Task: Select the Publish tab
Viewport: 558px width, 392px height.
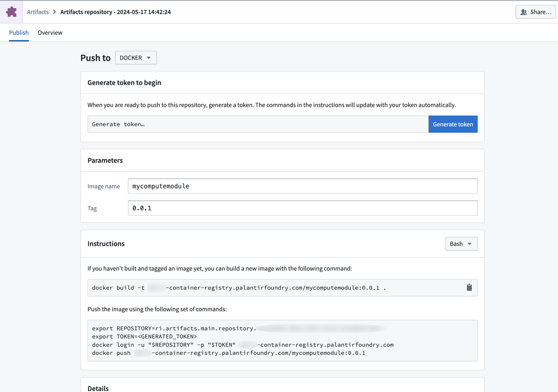Action: click(19, 32)
